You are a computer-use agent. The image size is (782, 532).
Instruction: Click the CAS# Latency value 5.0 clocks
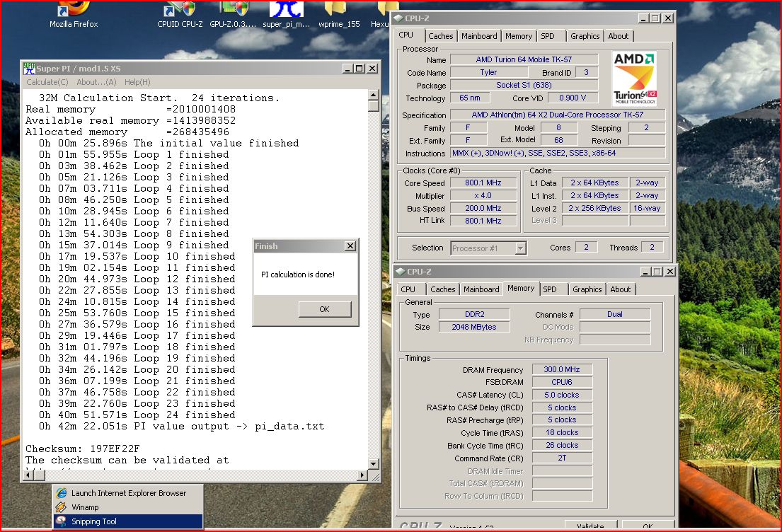(562, 395)
